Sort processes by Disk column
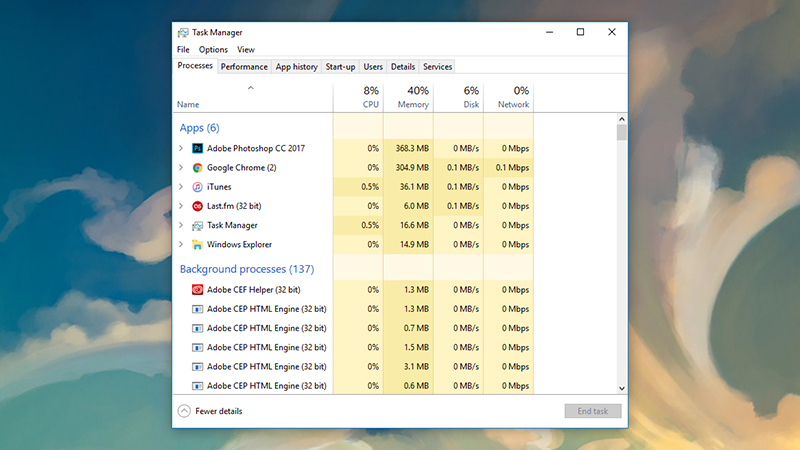Viewport: 800px width, 450px height. click(x=458, y=98)
